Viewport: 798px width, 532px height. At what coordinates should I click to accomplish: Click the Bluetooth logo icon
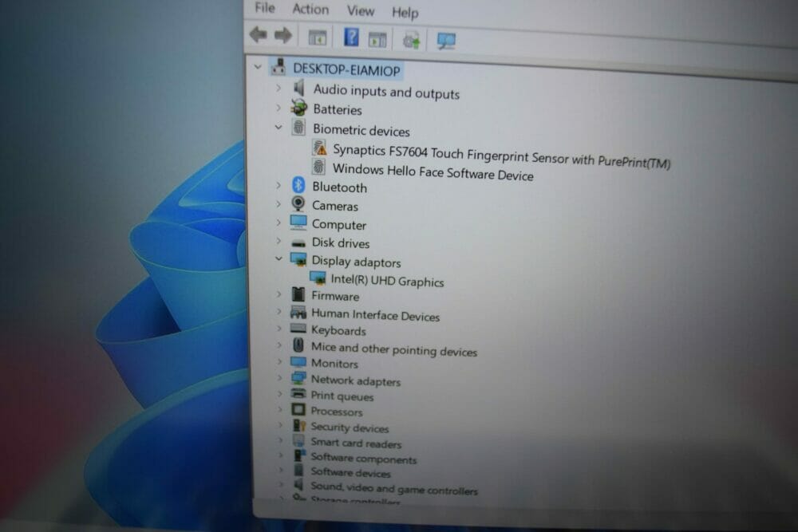298,185
